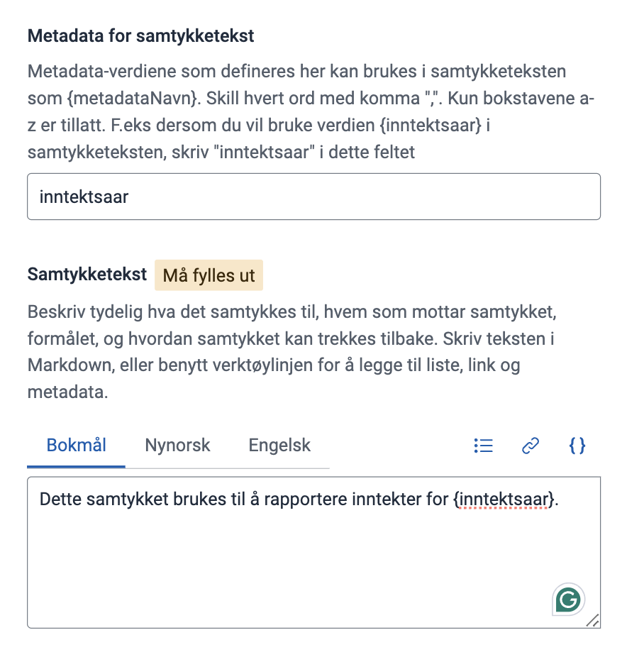Open the Engelsk language tab
The height and width of the screenshot is (657, 644).
click(279, 446)
